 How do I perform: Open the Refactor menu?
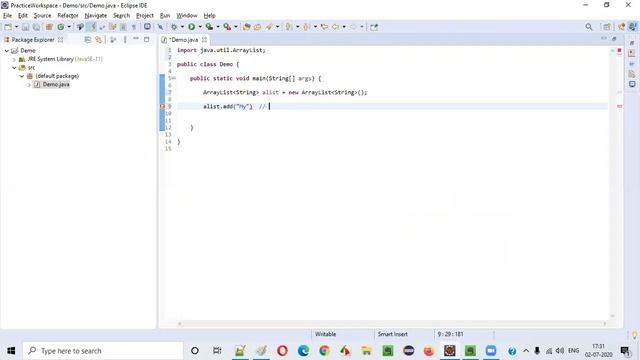68,16
